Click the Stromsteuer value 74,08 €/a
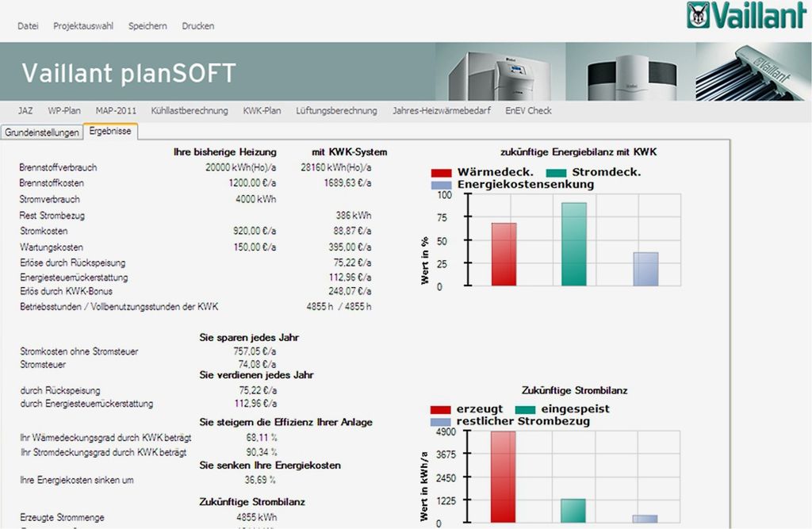This screenshot has width=812, height=529. [258, 365]
